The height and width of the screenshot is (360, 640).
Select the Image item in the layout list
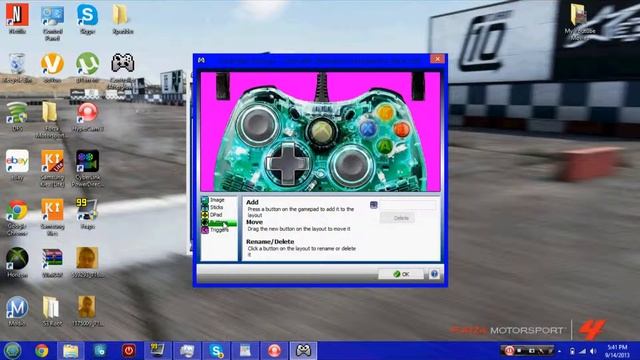click(x=218, y=200)
